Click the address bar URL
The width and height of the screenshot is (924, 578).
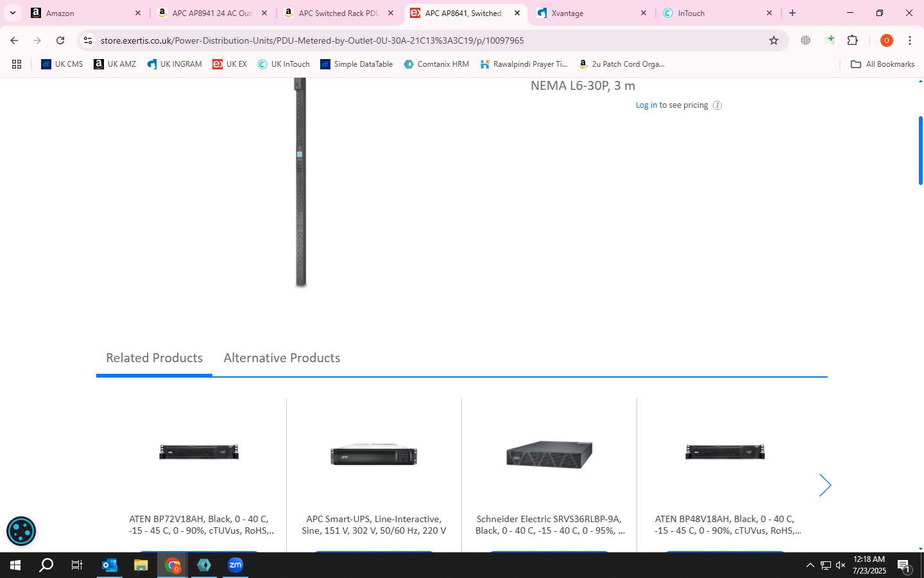[312, 40]
